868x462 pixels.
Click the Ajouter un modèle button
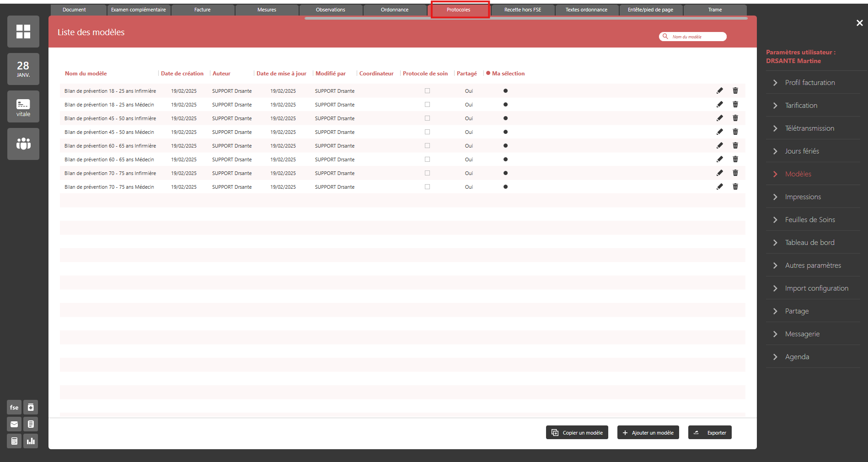648,433
